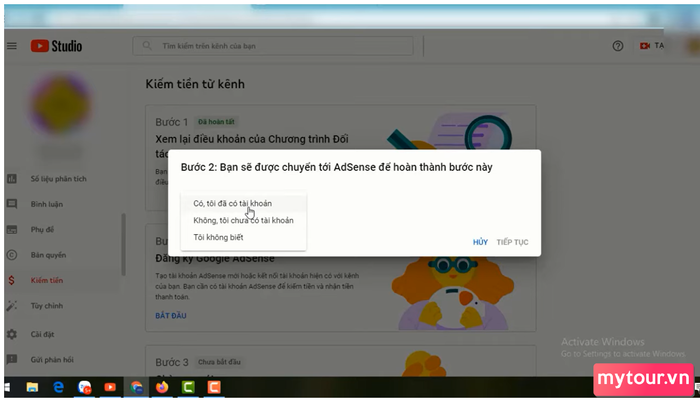The image size is (700, 404).
Task: Click 'Đã hoàn tất' badge on Bước 1
Action: (217, 122)
